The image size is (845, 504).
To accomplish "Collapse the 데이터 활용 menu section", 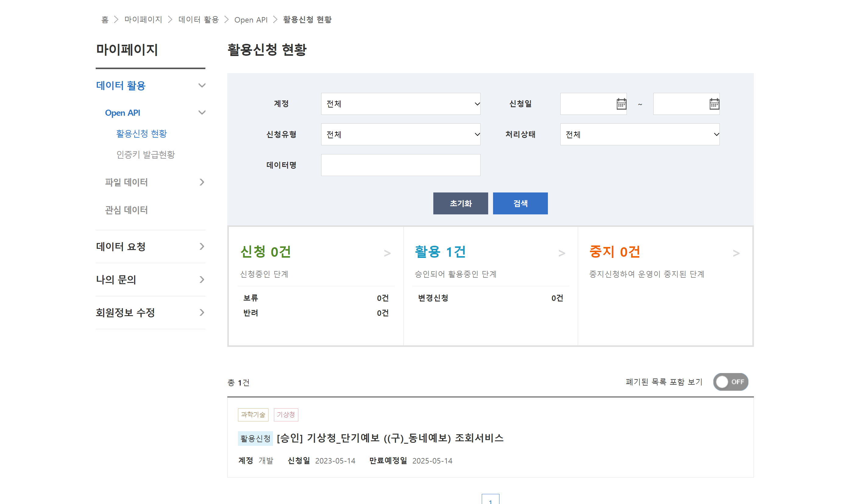I will click(202, 85).
